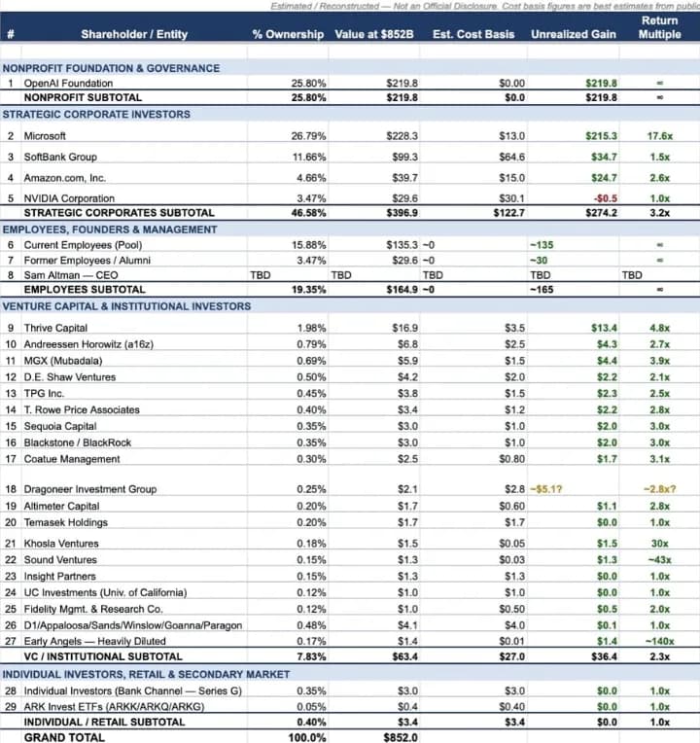Image resolution: width=700 pixels, height=743 pixels.
Task: Click the 46.58% strategic subtotal ownership
Action: tap(308, 213)
